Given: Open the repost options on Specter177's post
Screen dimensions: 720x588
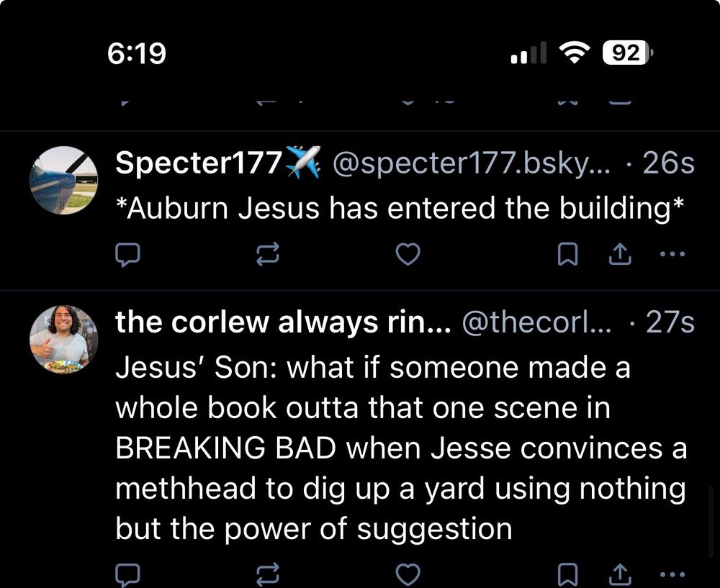Looking at the screenshot, I should (x=267, y=254).
